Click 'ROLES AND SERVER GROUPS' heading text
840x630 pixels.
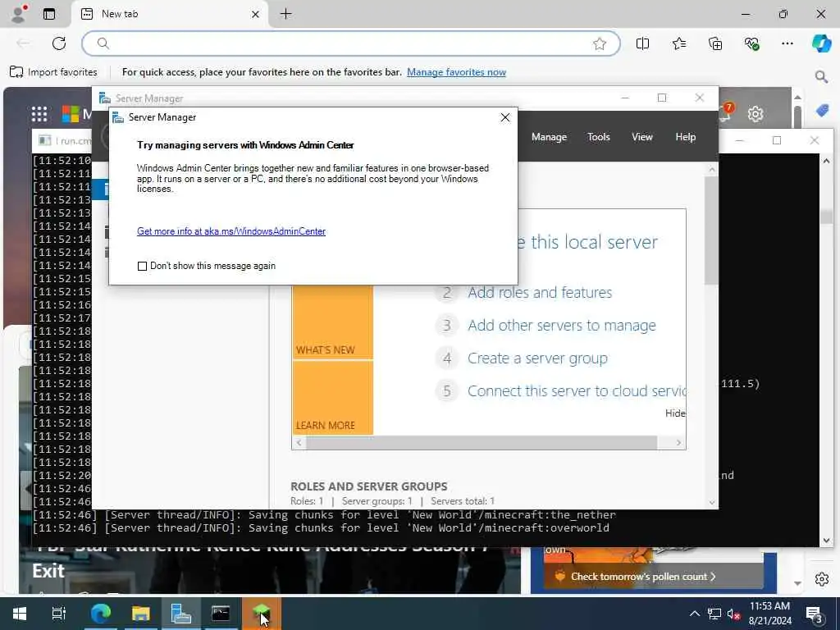(368, 486)
